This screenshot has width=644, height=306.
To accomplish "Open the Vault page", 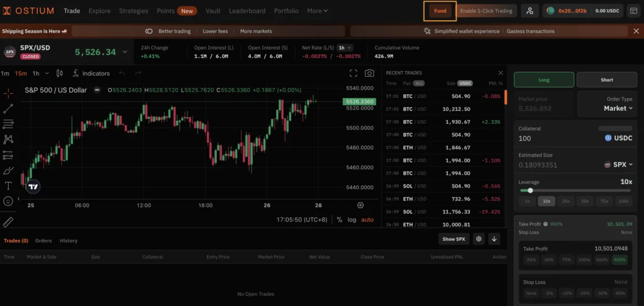I will pyautogui.click(x=213, y=11).
